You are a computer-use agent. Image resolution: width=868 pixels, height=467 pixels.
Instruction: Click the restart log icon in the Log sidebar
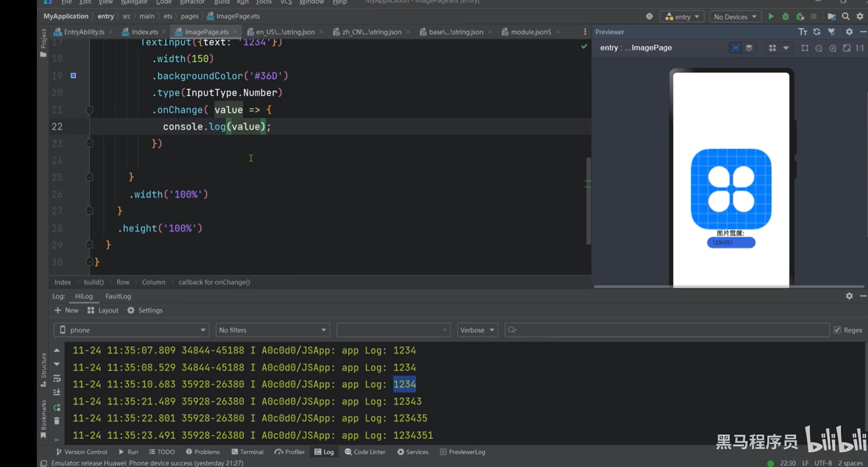click(57, 408)
